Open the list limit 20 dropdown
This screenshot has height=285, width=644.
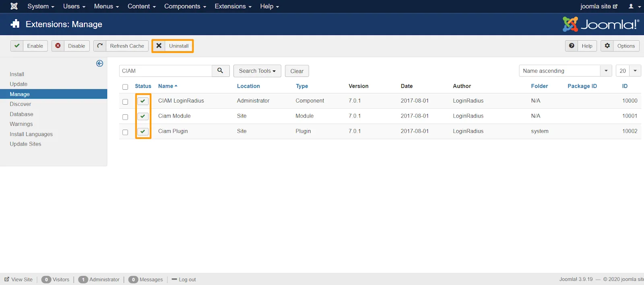coord(628,71)
